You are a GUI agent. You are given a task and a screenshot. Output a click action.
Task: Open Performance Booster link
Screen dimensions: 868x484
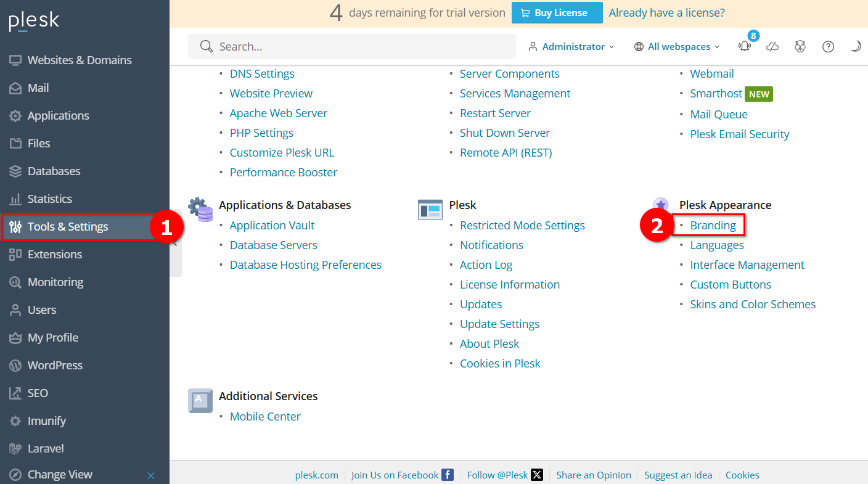[x=284, y=173]
